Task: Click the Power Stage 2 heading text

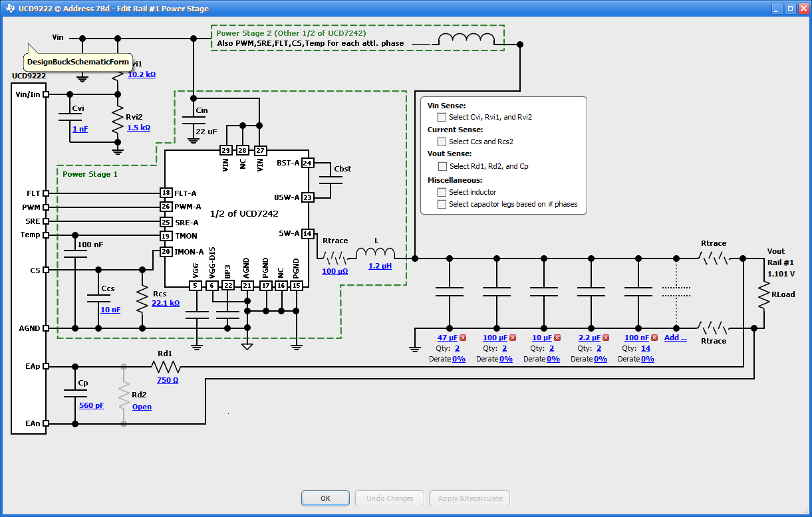Action: [x=291, y=33]
